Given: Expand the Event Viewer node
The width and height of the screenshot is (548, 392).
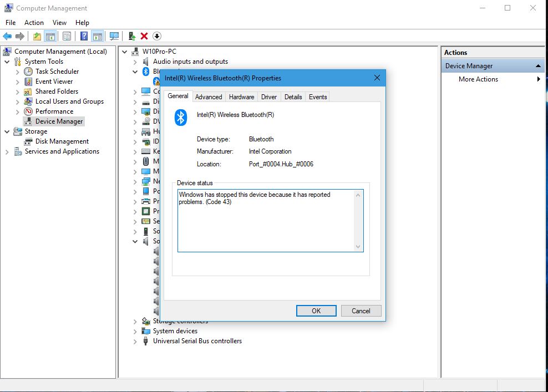Looking at the screenshot, I should 18,82.
